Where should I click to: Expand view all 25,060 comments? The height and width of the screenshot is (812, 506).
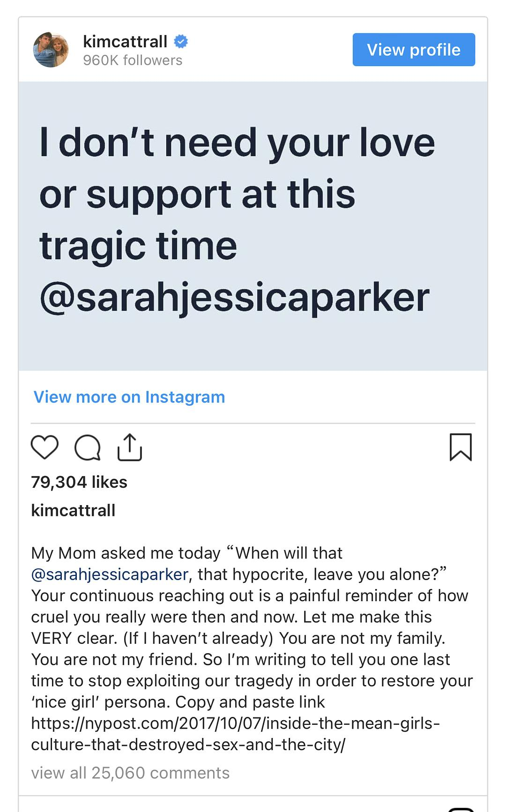click(x=130, y=773)
